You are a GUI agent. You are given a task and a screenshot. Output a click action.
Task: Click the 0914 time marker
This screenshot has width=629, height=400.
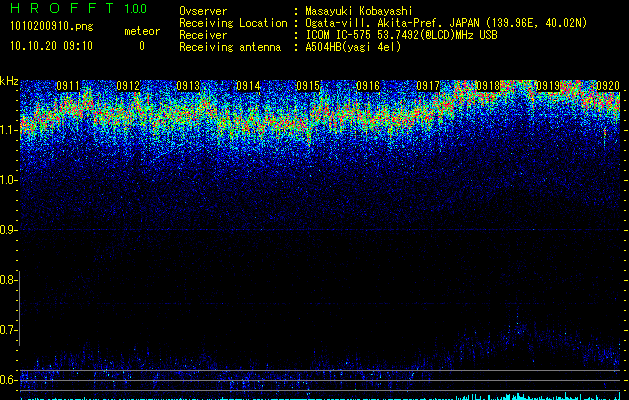(248, 86)
